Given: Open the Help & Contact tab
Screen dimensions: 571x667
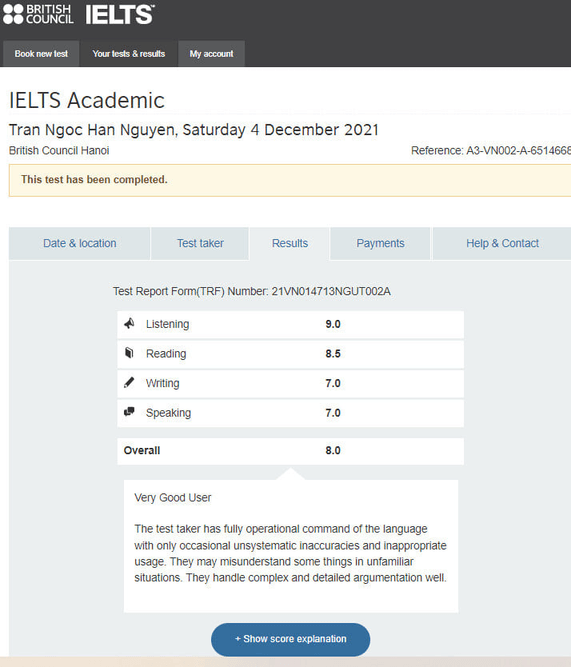Looking at the screenshot, I should [502, 243].
